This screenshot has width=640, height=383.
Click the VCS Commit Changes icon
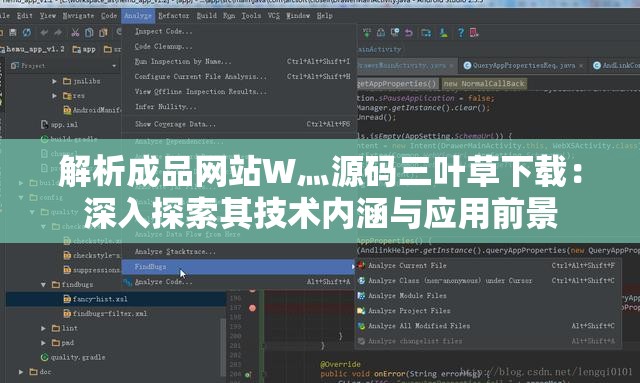380,33
